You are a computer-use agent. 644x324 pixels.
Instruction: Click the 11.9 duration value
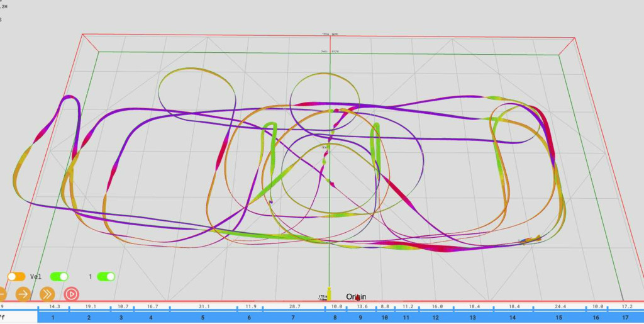251,307
